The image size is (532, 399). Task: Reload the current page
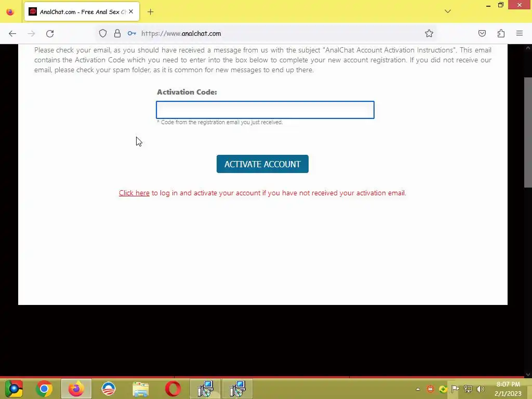(x=50, y=34)
